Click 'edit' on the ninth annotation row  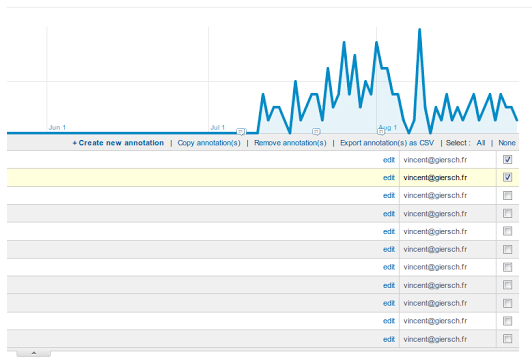pyautogui.click(x=389, y=303)
